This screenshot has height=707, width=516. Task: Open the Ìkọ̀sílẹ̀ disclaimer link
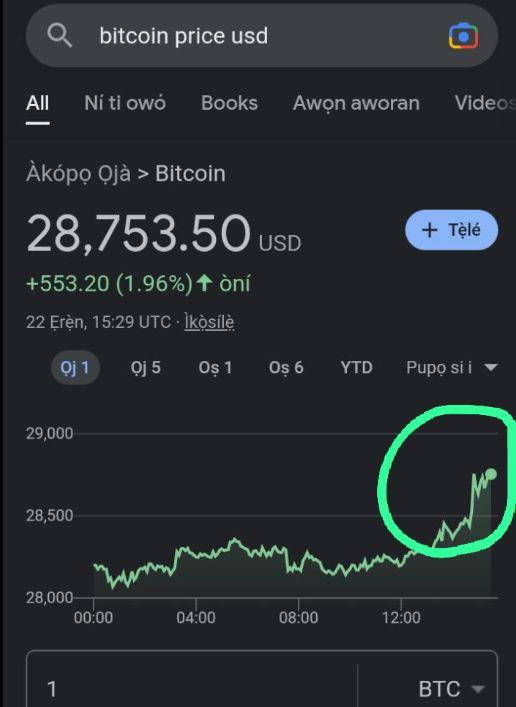point(209,322)
